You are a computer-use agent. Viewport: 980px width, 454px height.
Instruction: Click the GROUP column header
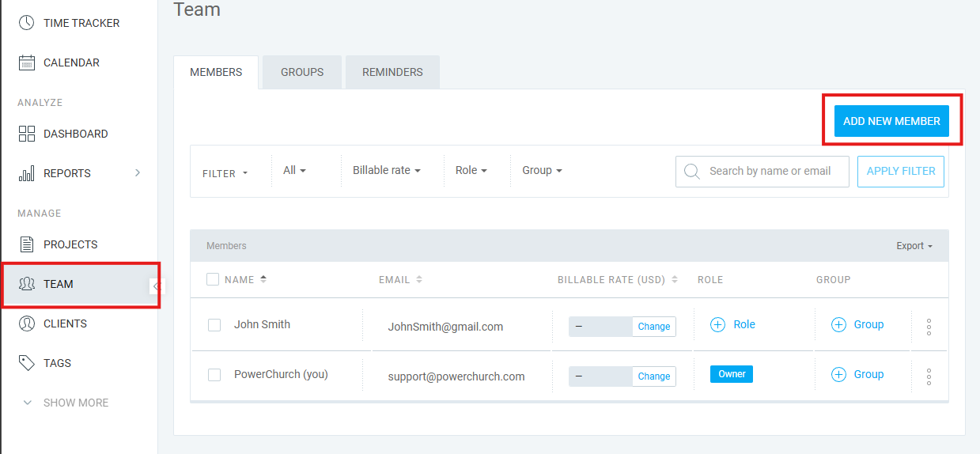[834, 280]
